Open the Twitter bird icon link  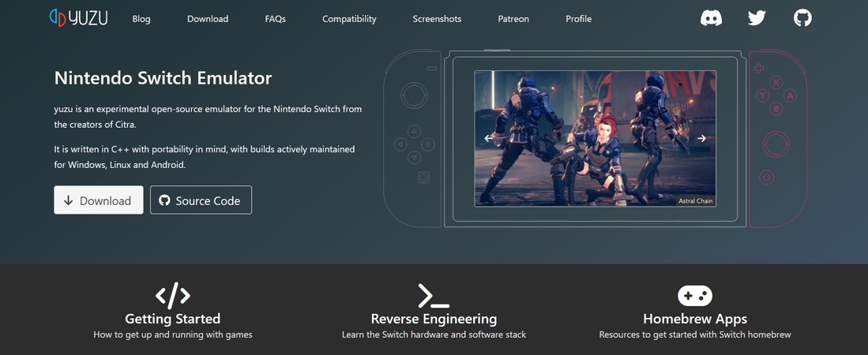(x=757, y=17)
